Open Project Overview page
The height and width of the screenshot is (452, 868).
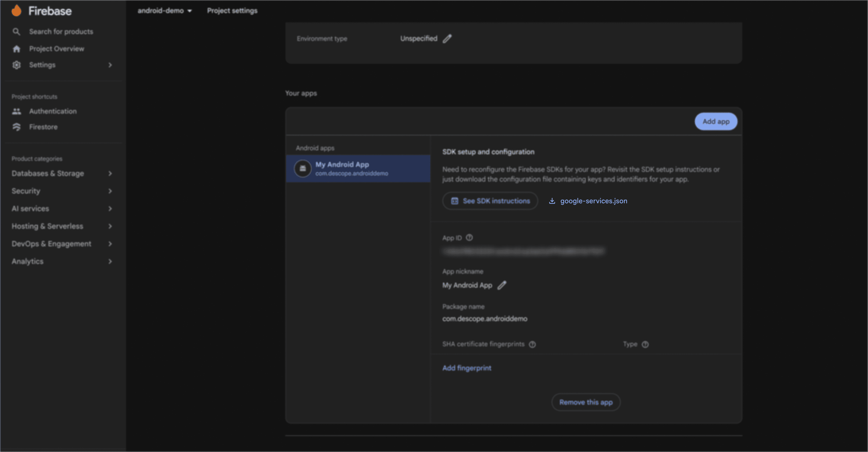click(57, 49)
